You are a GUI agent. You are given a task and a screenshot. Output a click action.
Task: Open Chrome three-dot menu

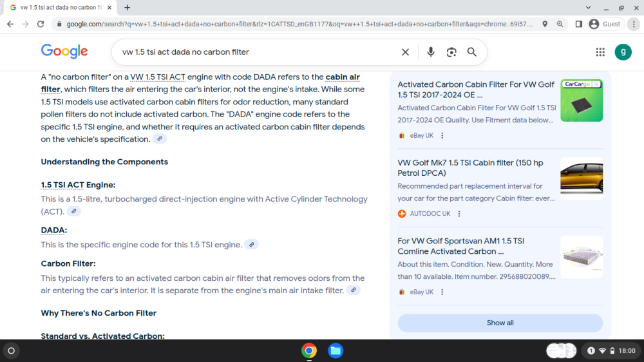tap(634, 24)
